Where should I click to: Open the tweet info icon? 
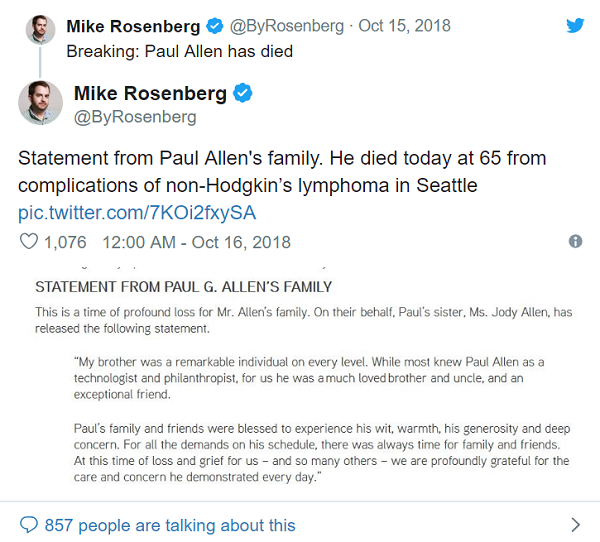coord(575,242)
